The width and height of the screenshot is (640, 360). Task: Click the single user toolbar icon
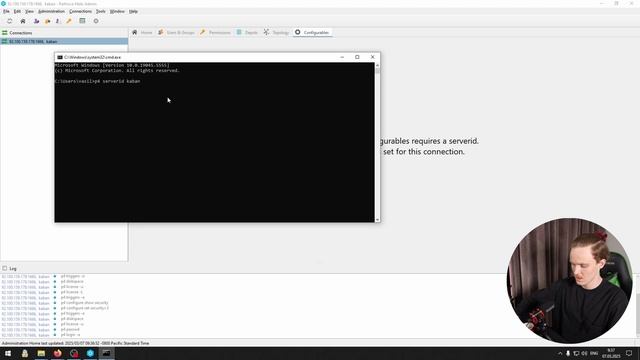[58, 21]
